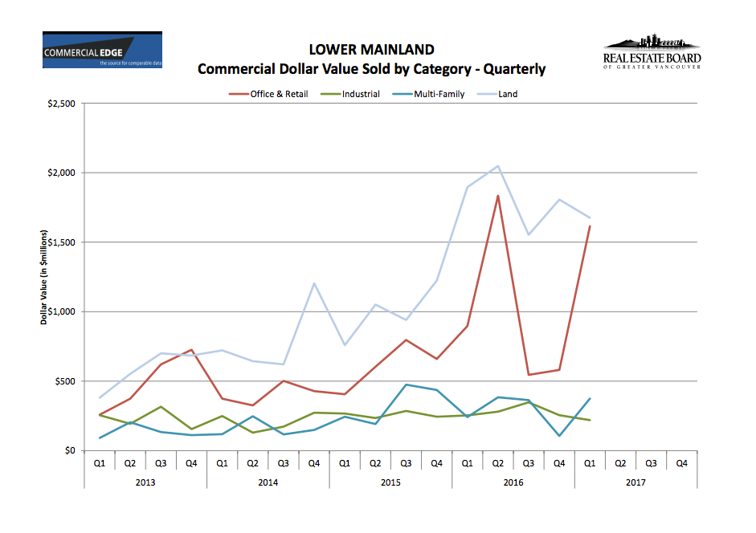Click the $1,000 y-axis label
This screenshot has width=756, height=533.
62,311
